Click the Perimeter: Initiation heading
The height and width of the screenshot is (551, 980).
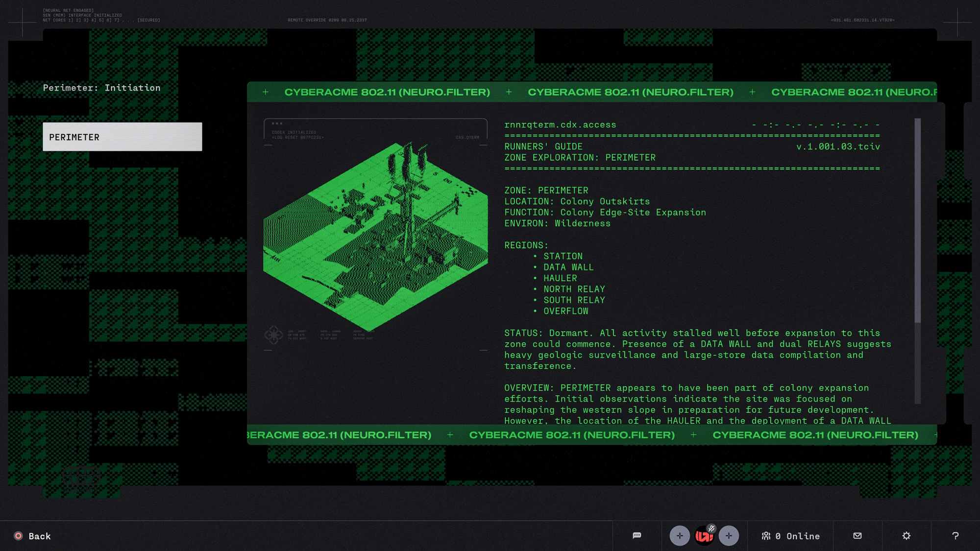coord(101,88)
